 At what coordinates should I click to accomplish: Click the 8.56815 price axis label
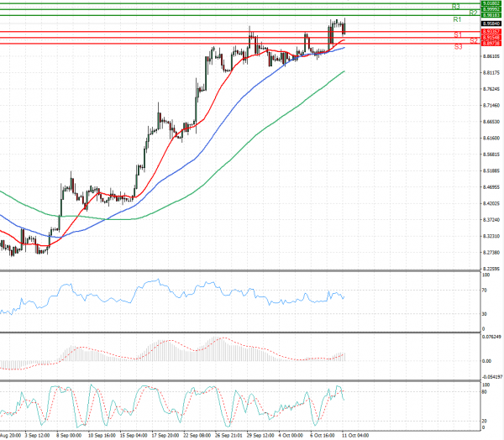[x=491, y=155]
